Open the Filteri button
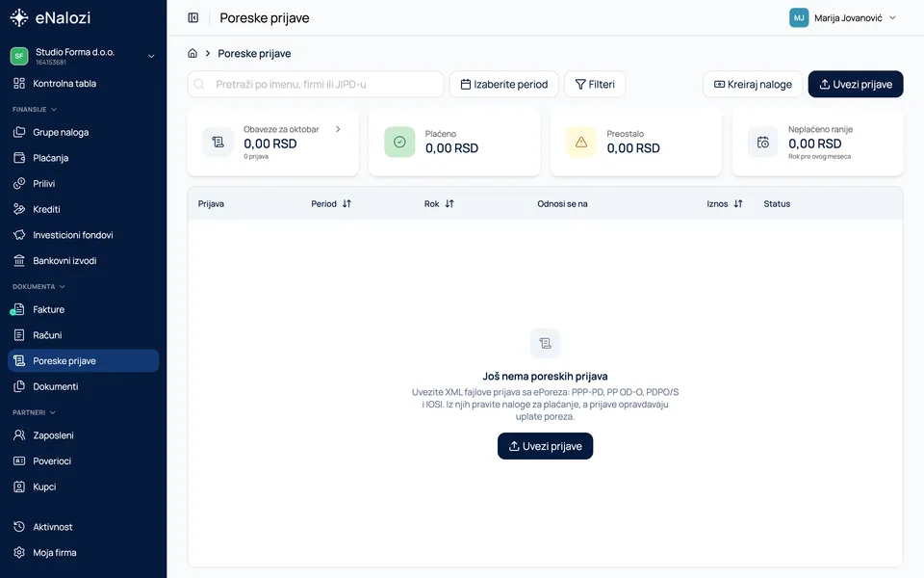This screenshot has width=924, height=578. pyautogui.click(x=595, y=85)
